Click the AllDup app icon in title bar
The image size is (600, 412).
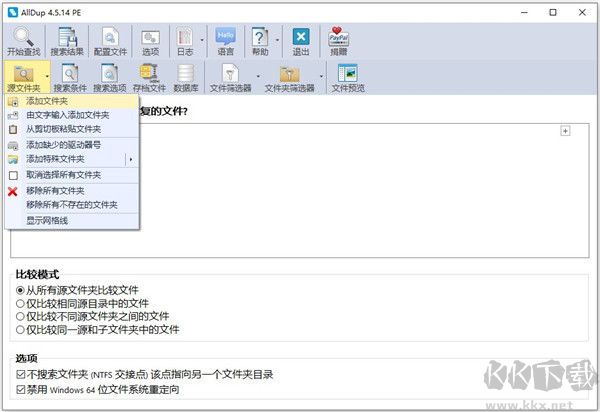point(13,12)
